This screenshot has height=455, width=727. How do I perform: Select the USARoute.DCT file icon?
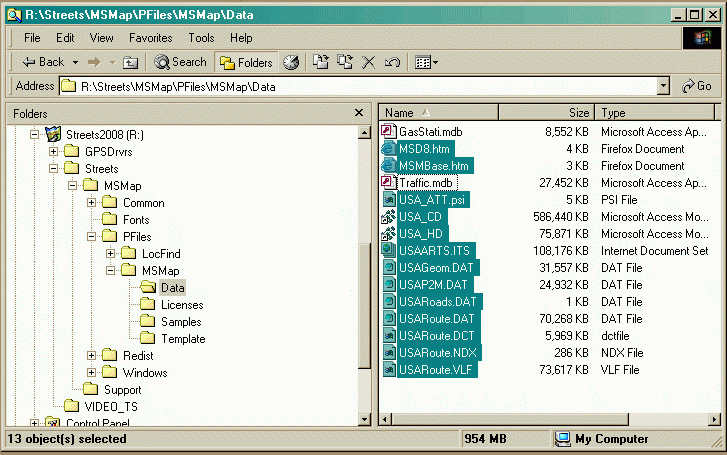(x=388, y=335)
